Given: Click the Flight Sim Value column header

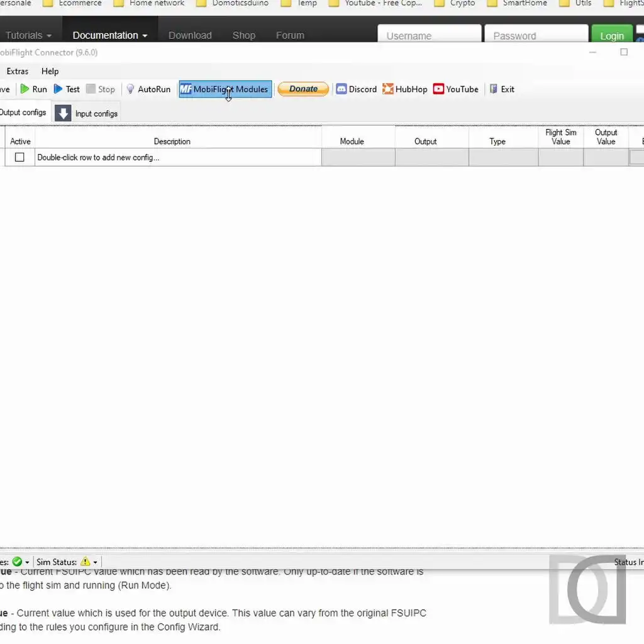Looking at the screenshot, I should click(560, 137).
